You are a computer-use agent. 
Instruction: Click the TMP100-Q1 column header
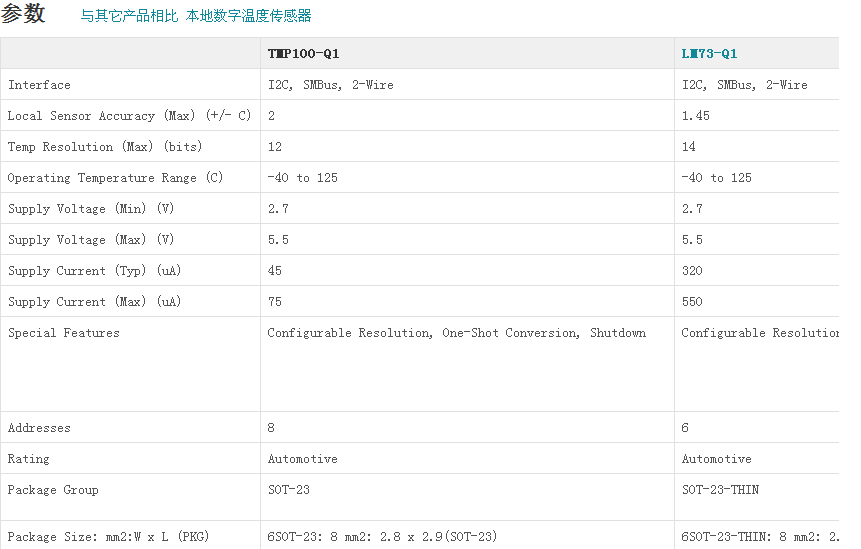pos(303,54)
